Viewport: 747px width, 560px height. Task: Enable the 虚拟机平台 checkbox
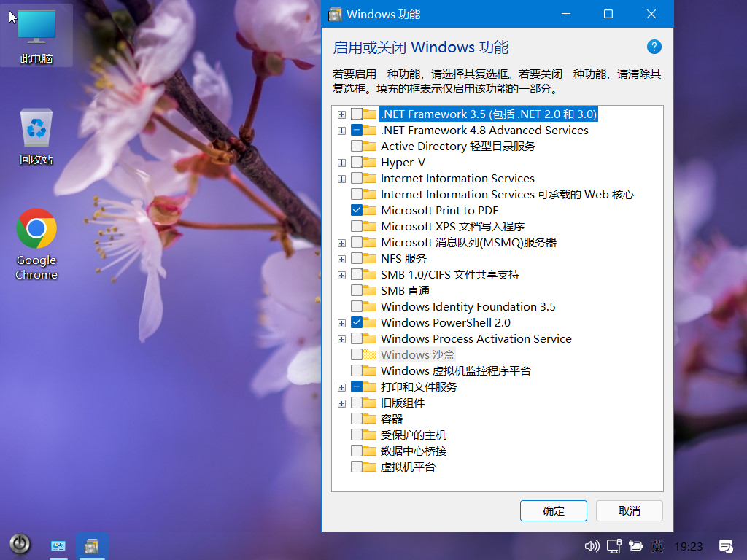356,467
